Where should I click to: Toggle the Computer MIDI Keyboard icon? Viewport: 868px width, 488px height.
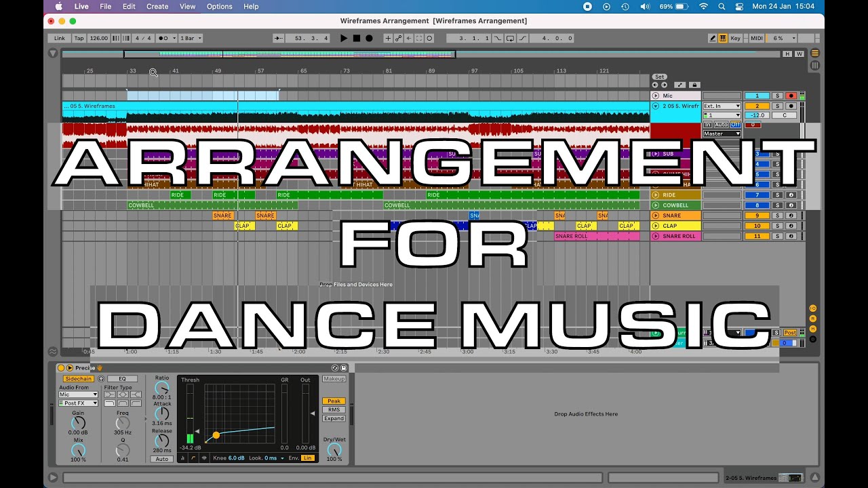click(x=723, y=39)
